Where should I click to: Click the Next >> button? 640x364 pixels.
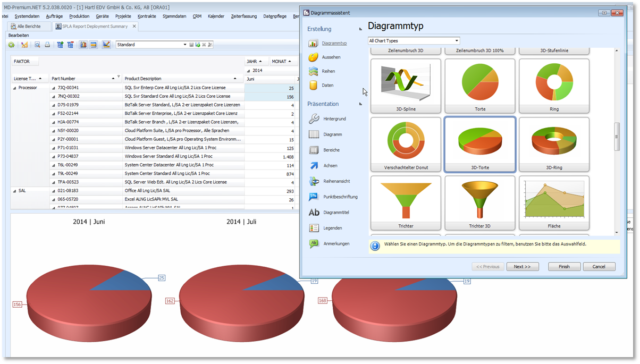click(x=522, y=267)
